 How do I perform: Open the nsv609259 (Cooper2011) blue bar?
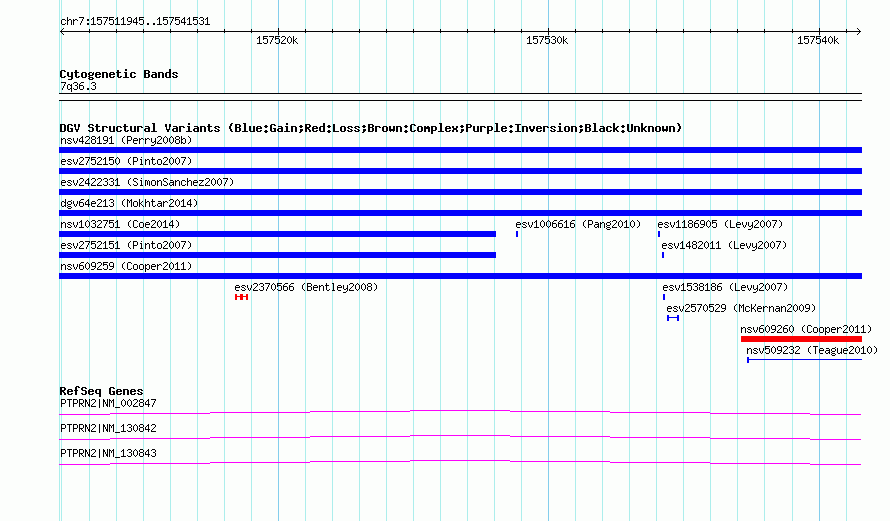[460, 276]
